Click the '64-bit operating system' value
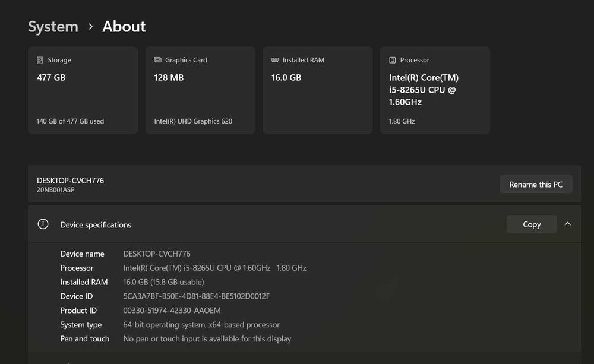The height and width of the screenshot is (364, 594). coord(201,325)
